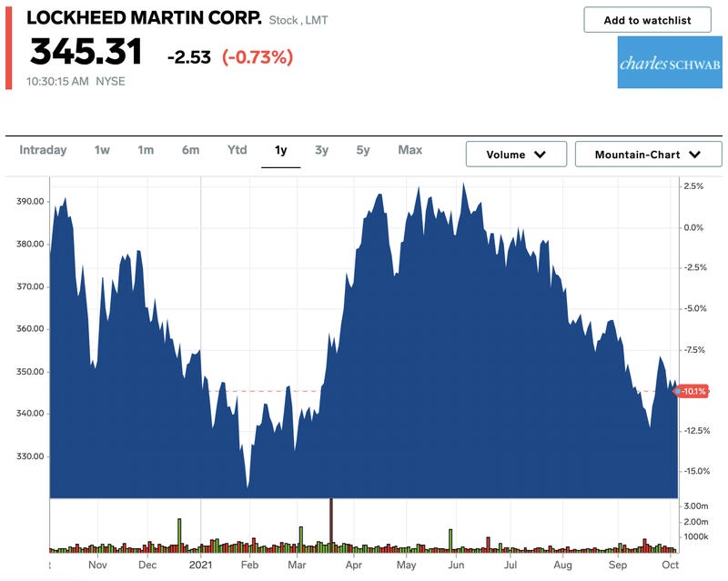
Task: Click the tallest dark volume bar in late March
Action: 331,525
